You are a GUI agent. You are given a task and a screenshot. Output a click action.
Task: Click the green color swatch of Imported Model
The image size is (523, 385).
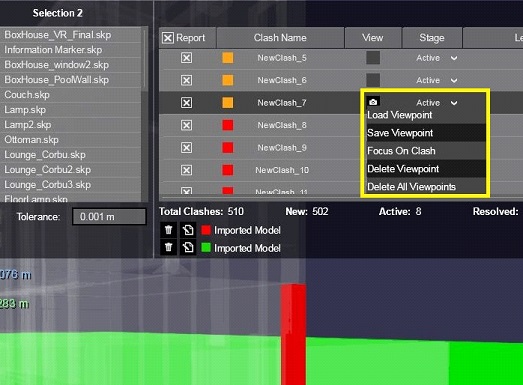206,248
